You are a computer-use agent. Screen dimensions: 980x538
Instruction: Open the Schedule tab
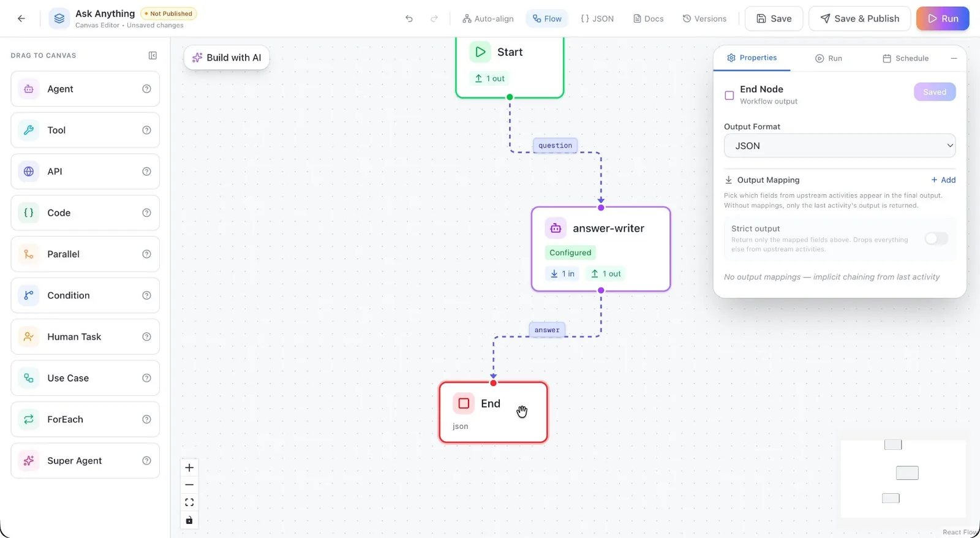point(905,58)
